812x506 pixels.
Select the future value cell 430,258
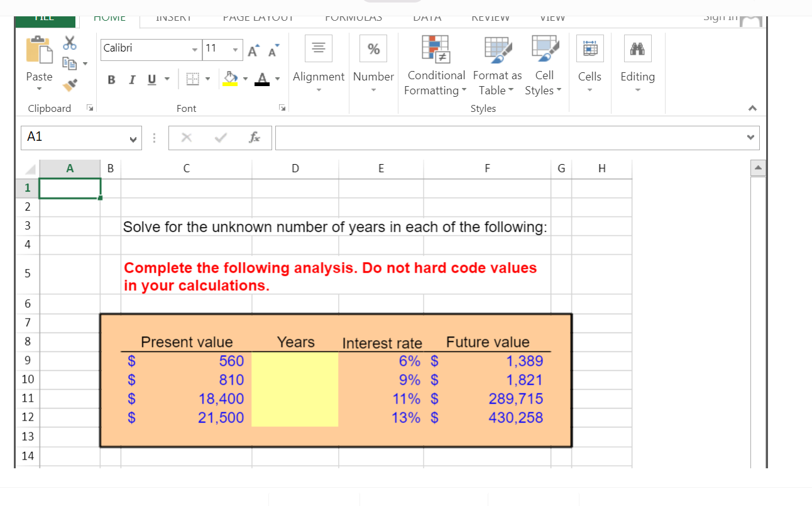487,417
